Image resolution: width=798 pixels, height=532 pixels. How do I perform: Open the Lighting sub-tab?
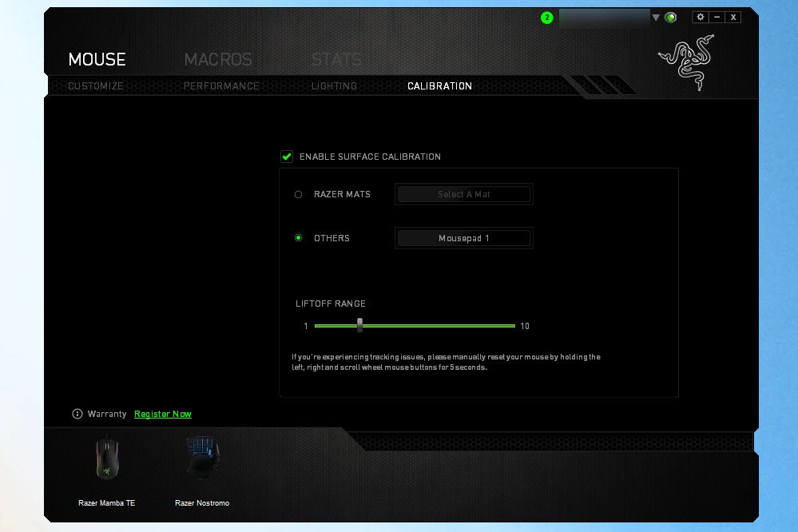[334, 86]
